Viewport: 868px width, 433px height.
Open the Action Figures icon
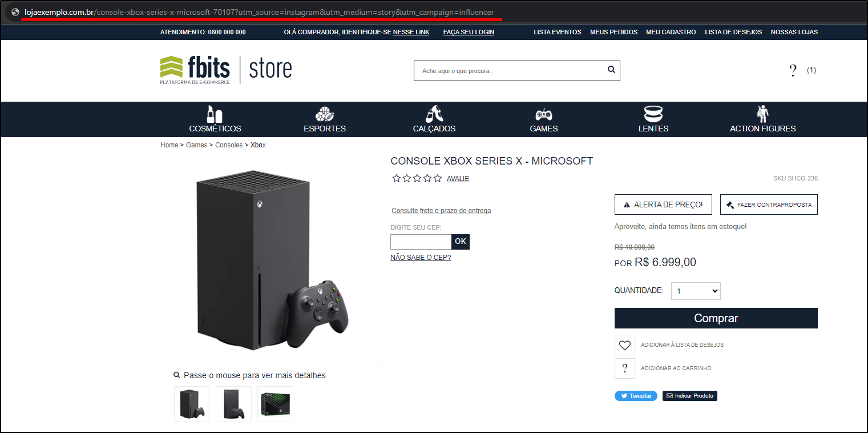pyautogui.click(x=763, y=114)
